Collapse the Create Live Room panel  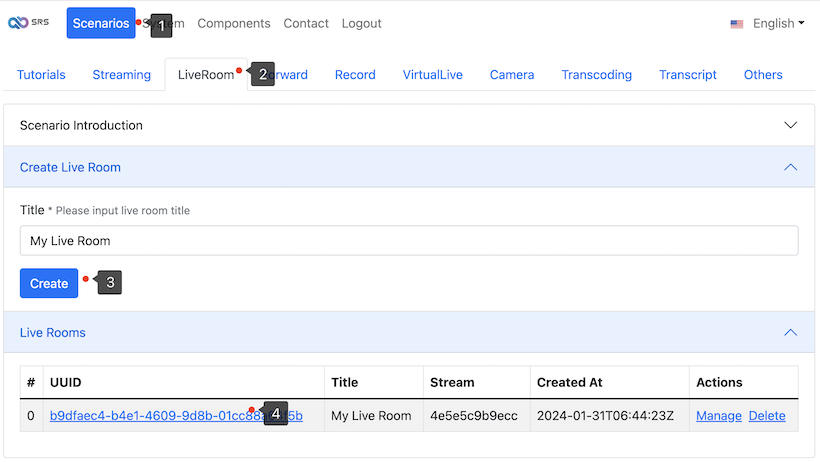[790, 167]
